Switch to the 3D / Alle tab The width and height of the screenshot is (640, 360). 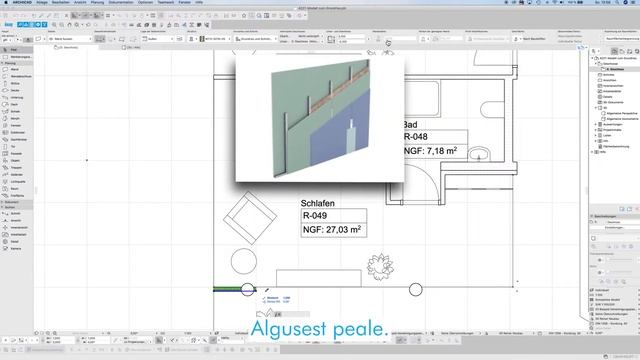coord(131,47)
